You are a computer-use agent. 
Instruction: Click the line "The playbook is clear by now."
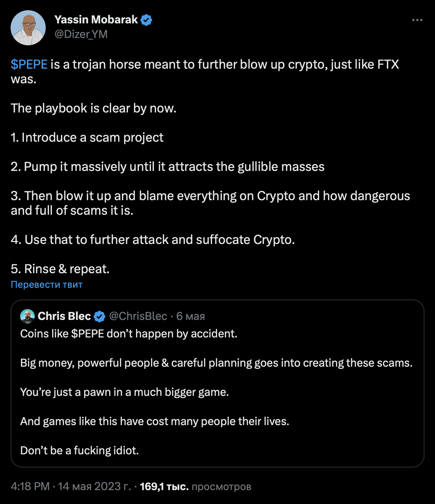pos(94,108)
